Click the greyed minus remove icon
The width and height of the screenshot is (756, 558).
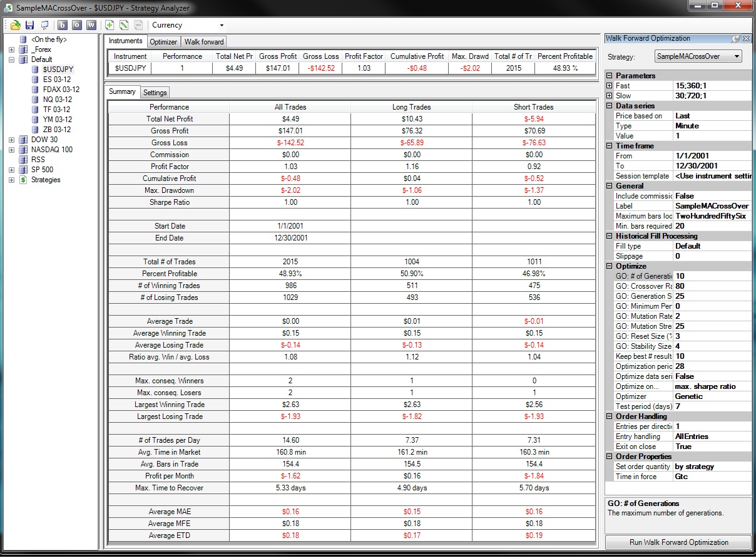tap(138, 25)
